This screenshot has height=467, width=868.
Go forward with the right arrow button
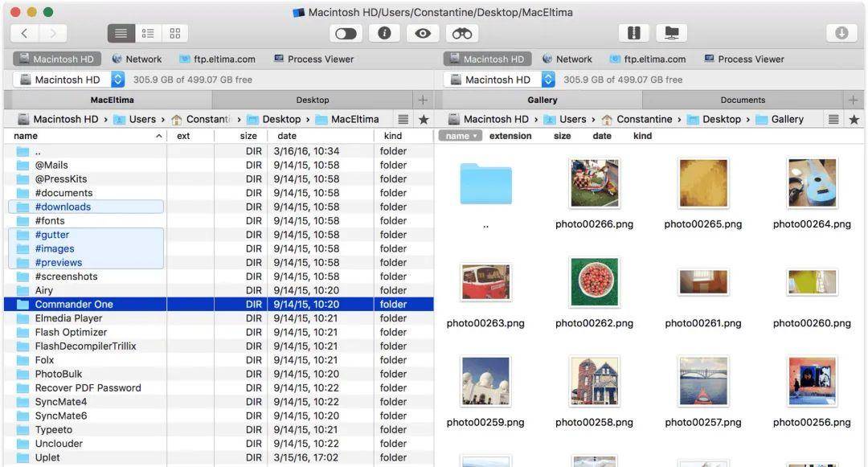click(52, 33)
